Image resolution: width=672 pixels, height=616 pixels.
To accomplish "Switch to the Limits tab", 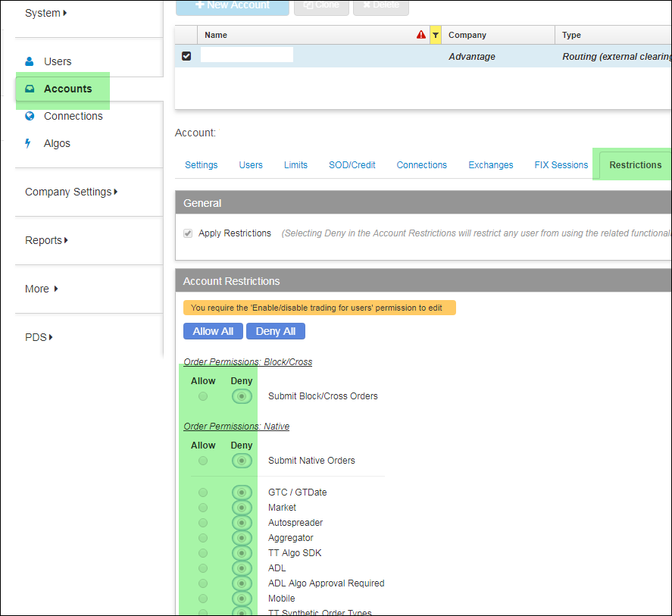I will (x=295, y=165).
